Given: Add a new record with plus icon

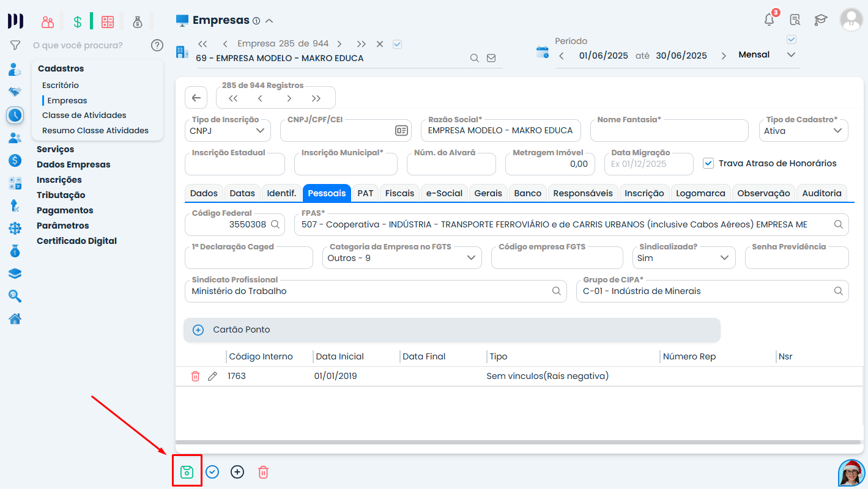Looking at the screenshot, I should [237, 472].
